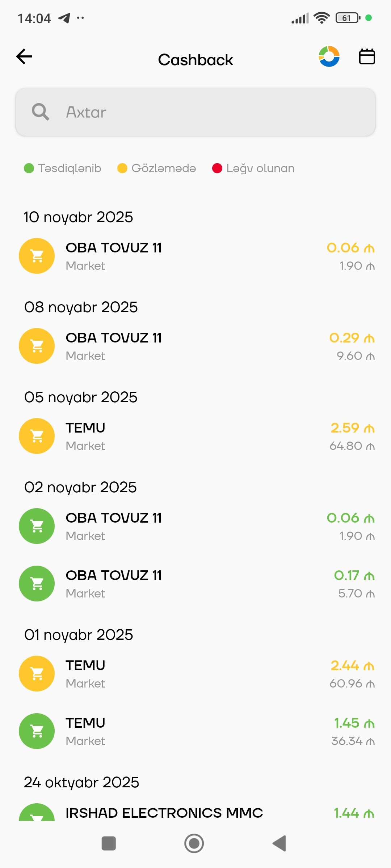Screen dimensions: 391x868
Task: Tap the search magnifier icon
Action: pos(40,112)
